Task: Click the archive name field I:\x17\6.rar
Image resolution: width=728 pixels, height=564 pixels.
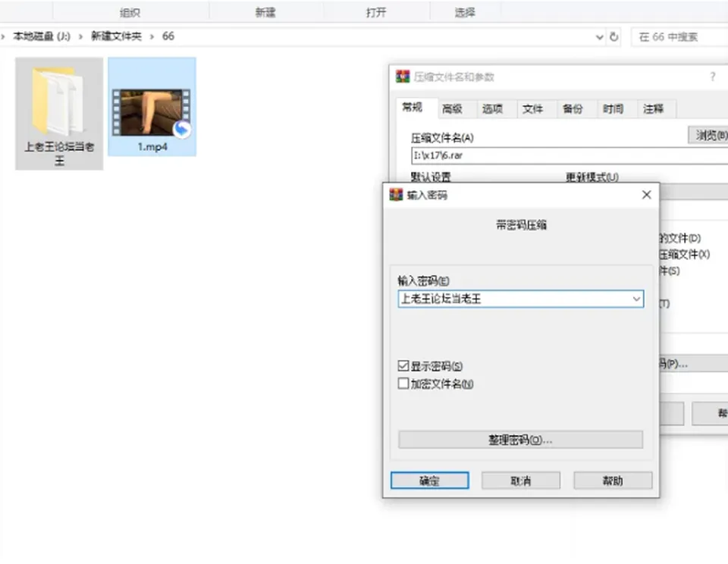Action: click(570, 155)
